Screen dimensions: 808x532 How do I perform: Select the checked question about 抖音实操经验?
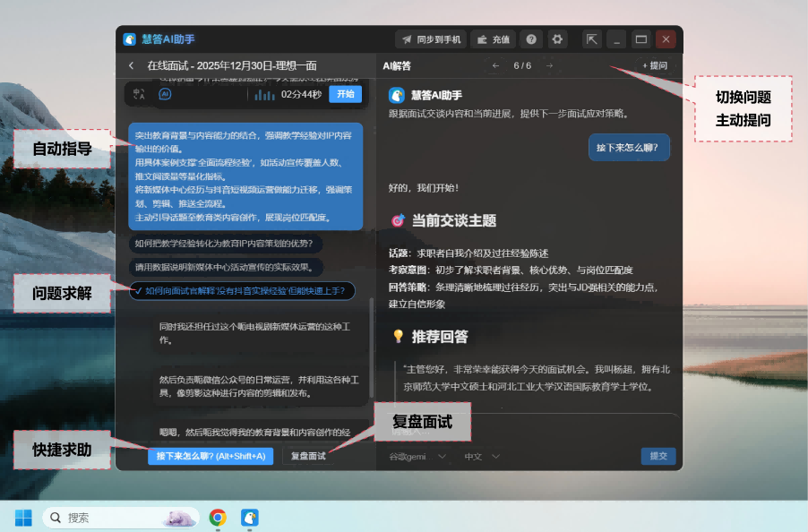pyautogui.click(x=242, y=291)
